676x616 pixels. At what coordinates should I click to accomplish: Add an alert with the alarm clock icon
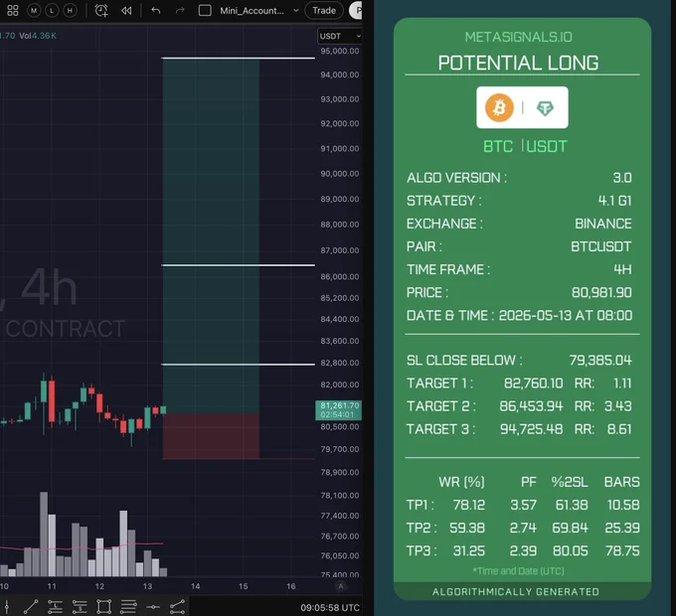point(101,10)
